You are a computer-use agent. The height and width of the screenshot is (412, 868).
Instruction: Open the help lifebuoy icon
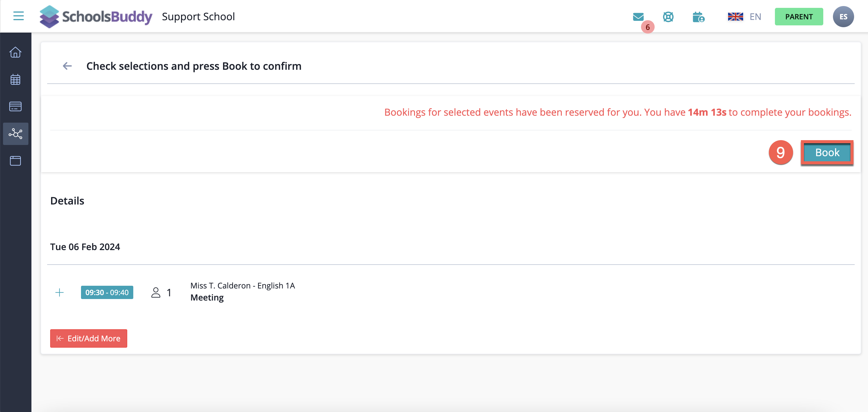[x=668, y=17]
